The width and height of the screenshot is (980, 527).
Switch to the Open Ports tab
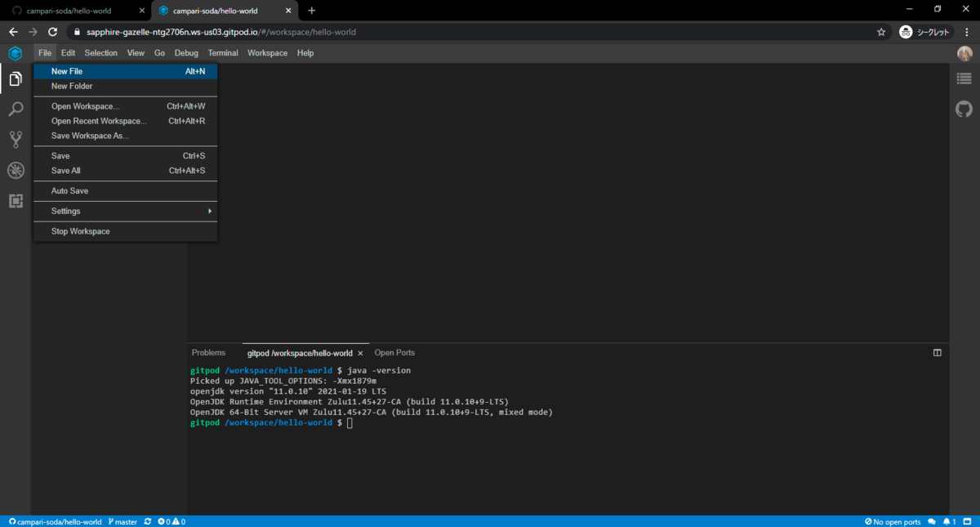[394, 352]
